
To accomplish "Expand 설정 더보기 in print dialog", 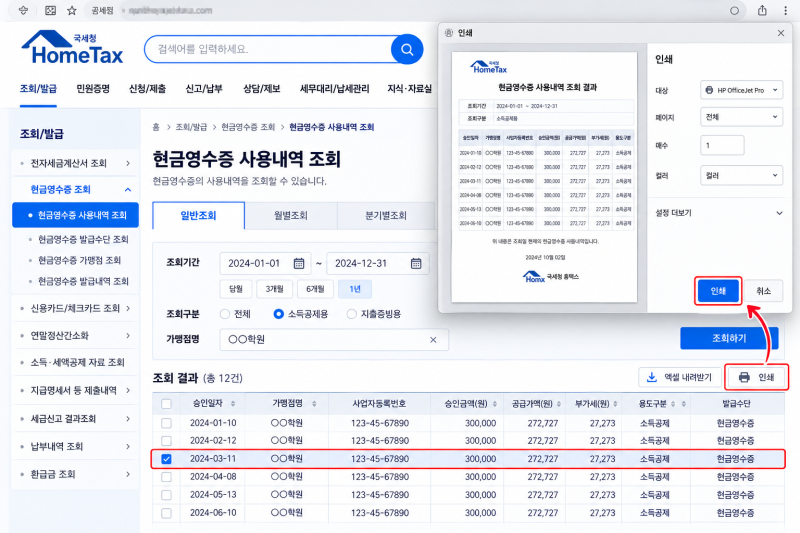I will (x=718, y=213).
